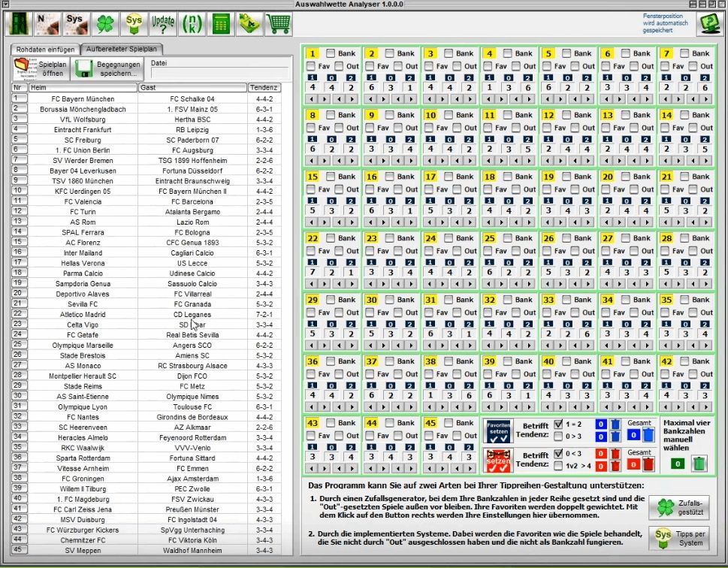Click the 'Nr' column header
The image size is (728, 568).
19,87
